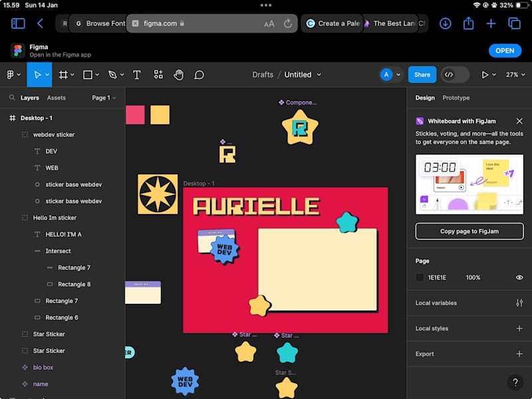This screenshot has height=399, width=532.
Task: Show Safari tab overview icon
Action: 514,23
